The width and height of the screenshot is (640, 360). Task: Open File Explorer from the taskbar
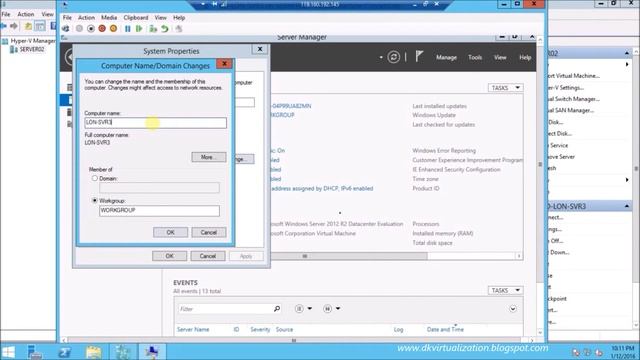coord(93,352)
